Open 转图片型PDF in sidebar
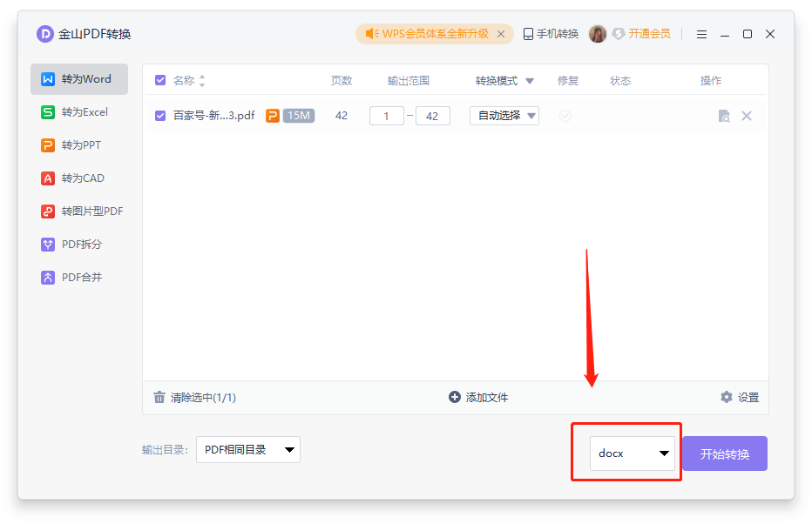 coord(79,212)
